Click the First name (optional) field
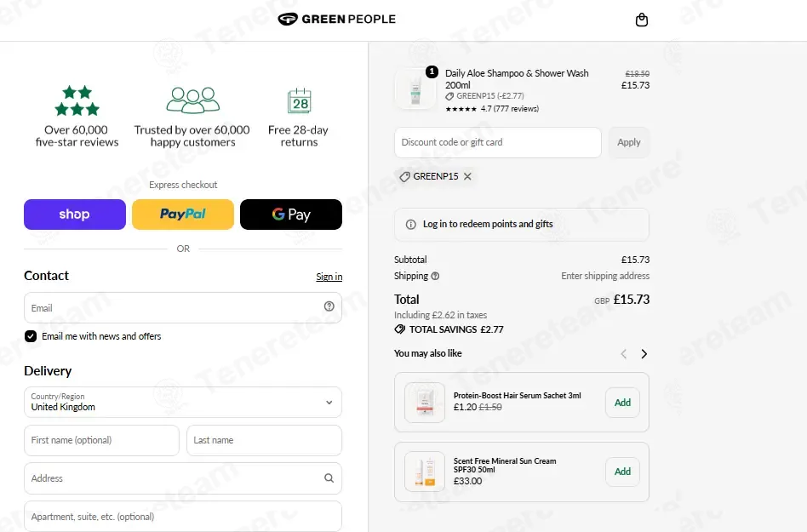This screenshot has width=807, height=532. coord(101,440)
